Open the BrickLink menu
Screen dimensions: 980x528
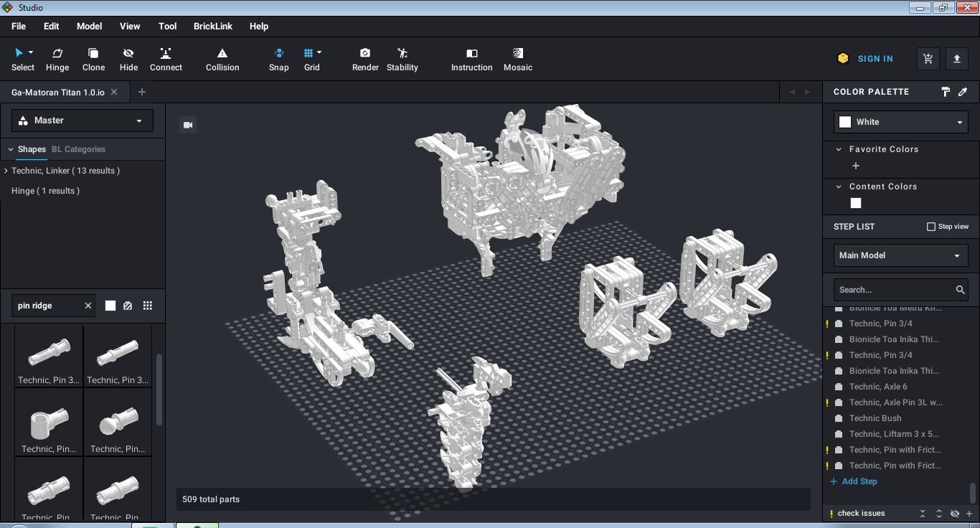coord(212,27)
